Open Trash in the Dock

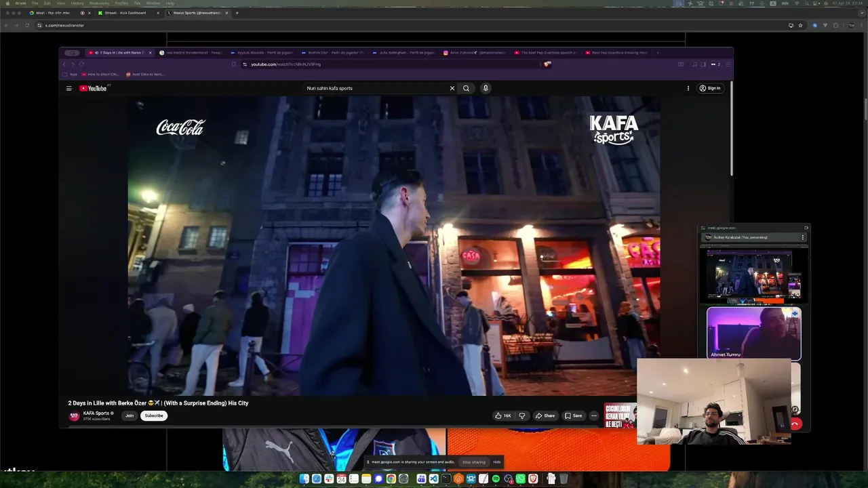click(564, 479)
